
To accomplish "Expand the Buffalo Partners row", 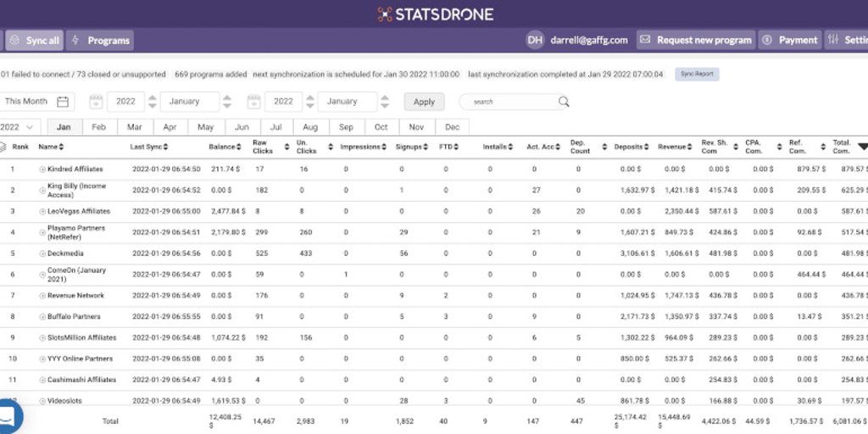I will 42,317.
